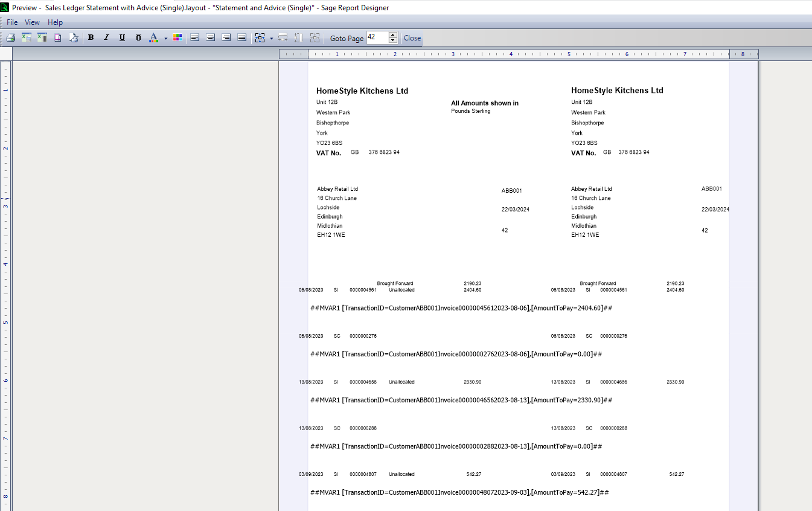Increase page number with up arrow
The height and width of the screenshot is (511, 812).
(x=393, y=34)
